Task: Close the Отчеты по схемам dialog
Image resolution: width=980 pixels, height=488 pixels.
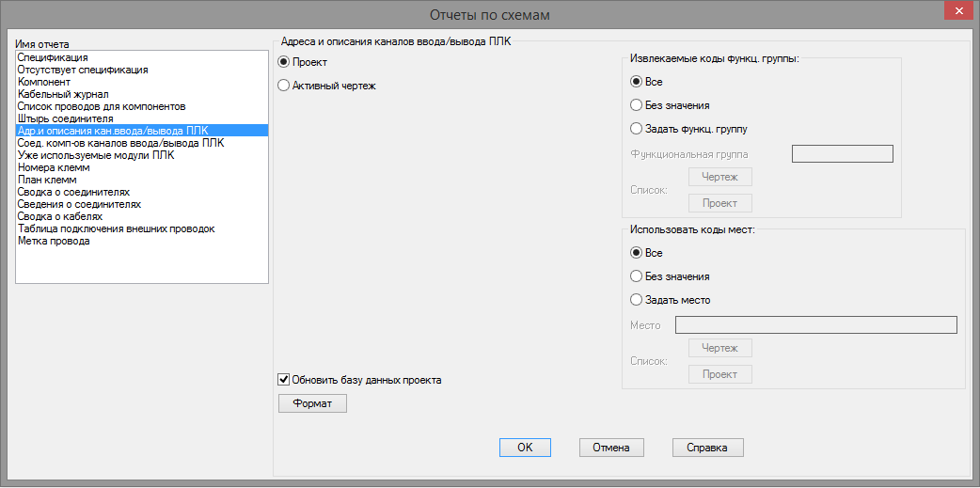Action: point(958,12)
